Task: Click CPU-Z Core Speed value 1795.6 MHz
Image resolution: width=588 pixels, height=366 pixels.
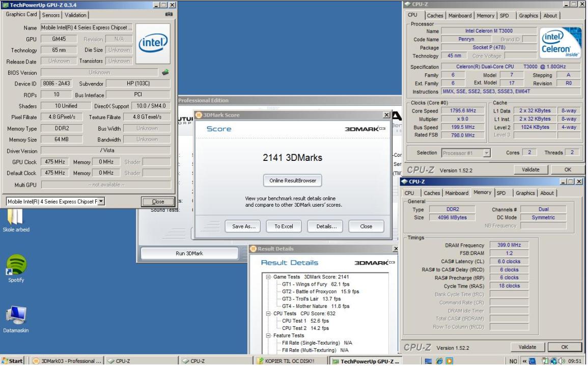Action: [463, 110]
